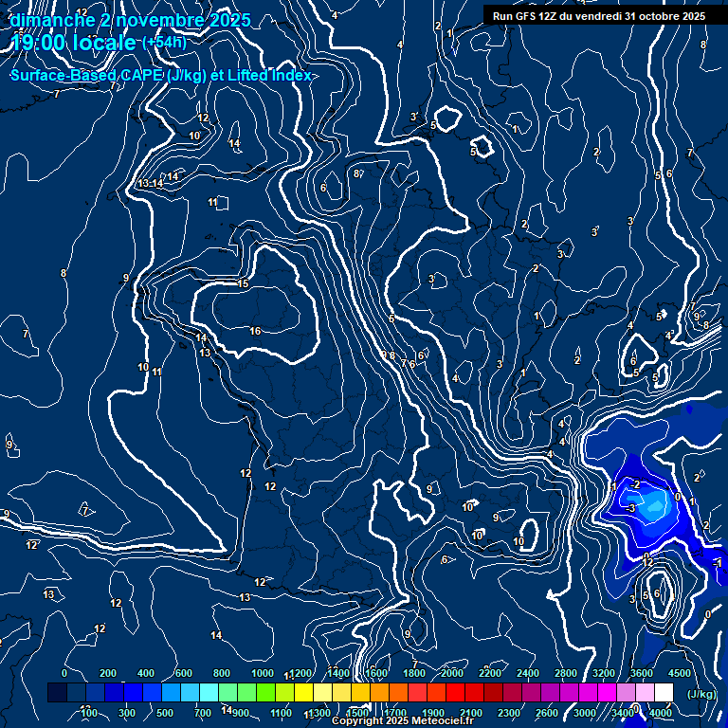Click the '-2' lifted index label in the CAPE zone

pos(636,484)
